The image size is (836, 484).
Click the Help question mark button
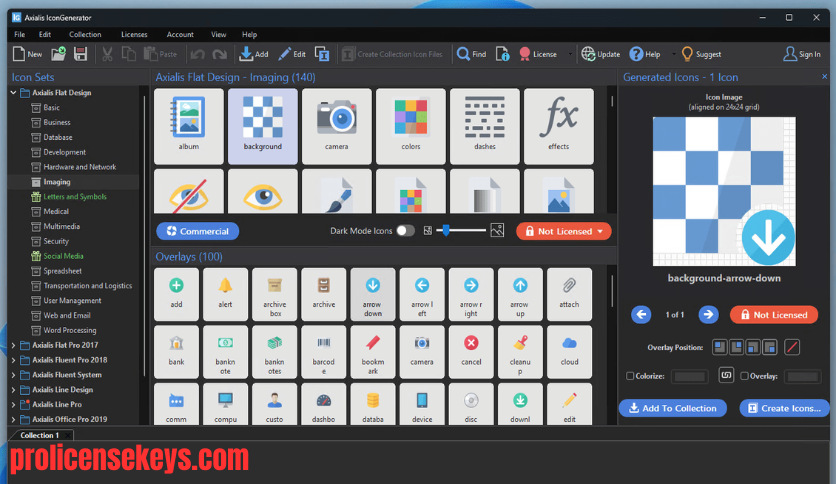tap(645, 54)
